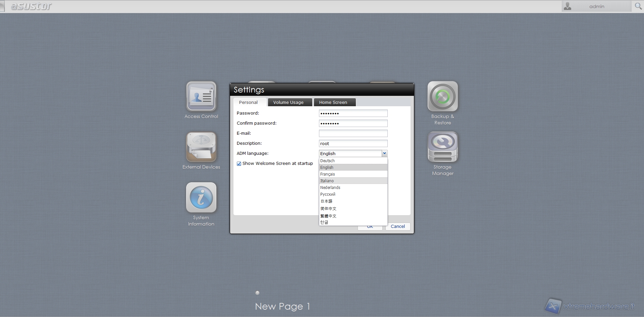Focus the Description field containing root

(353, 143)
